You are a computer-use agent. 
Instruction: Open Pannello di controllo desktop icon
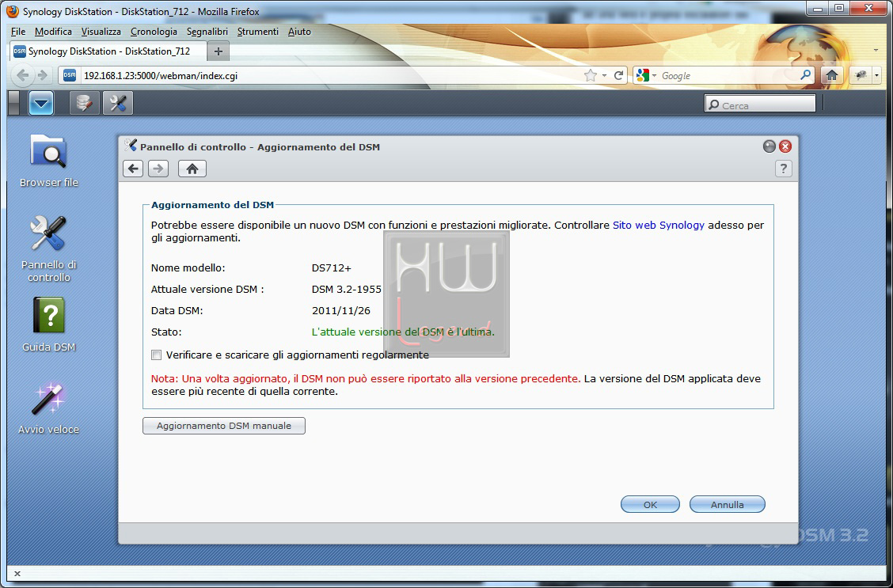pyautogui.click(x=49, y=248)
